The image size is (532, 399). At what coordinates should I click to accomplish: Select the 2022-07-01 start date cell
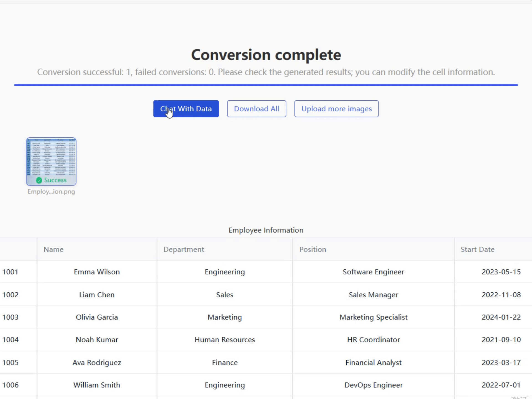[501, 385]
